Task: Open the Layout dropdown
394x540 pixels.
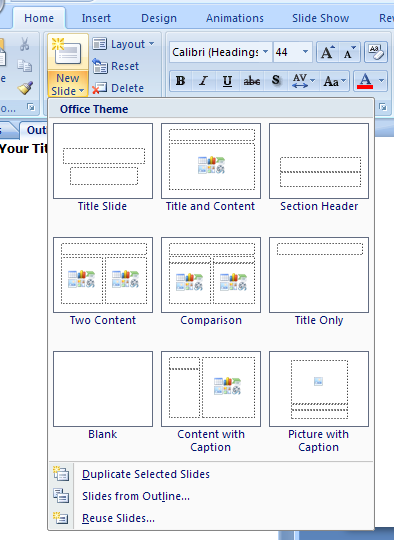Action: click(123, 44)
